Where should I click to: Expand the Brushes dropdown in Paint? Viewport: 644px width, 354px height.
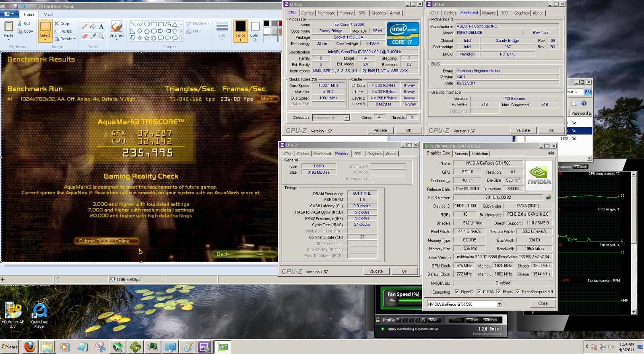pyautogui.click(x=117, y=39)
